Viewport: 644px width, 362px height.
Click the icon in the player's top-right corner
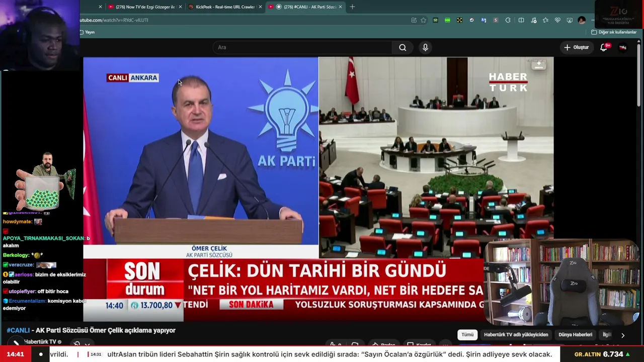pos(538,64)
